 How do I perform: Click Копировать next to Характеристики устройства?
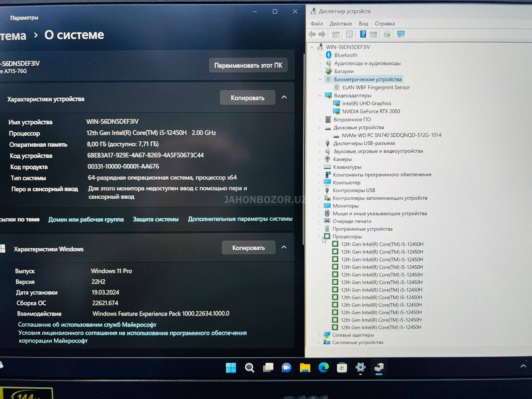coord(248,98)
